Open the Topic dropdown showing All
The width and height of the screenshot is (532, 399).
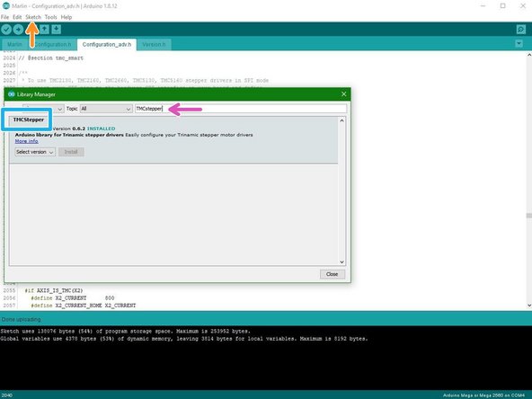(x=106, y=109)
